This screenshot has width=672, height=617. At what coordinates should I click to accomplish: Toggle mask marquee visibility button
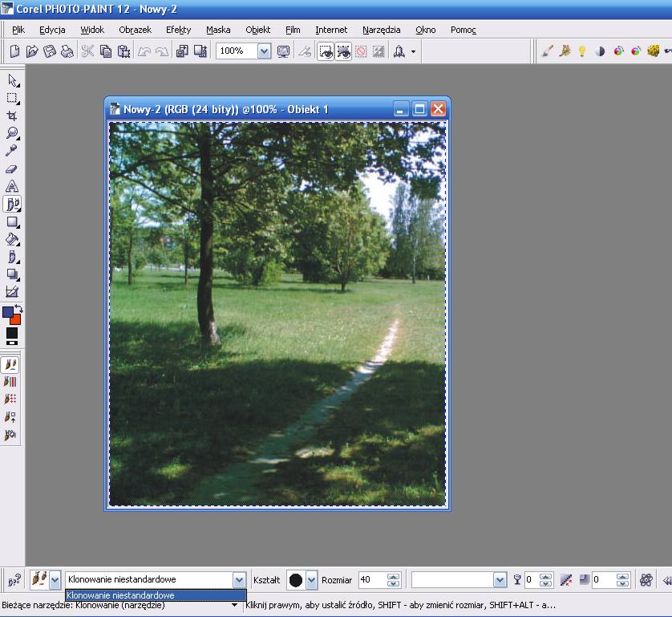click(326, 51)
